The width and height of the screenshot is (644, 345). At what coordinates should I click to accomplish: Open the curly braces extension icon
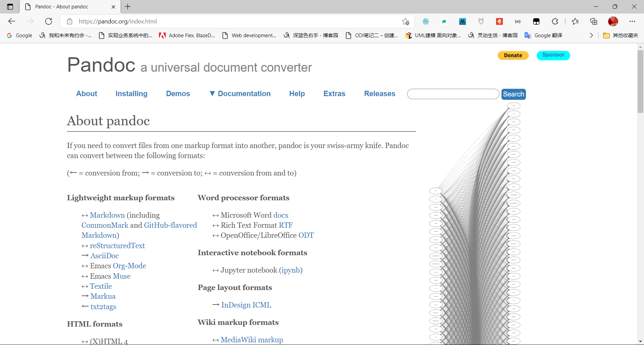(518, 21)
